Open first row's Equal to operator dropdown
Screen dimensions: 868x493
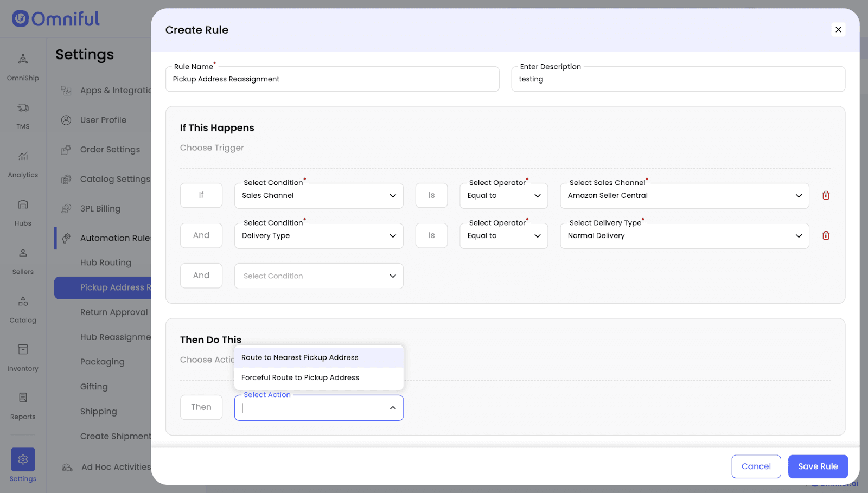pyautogui.click(x=503, y=196)
